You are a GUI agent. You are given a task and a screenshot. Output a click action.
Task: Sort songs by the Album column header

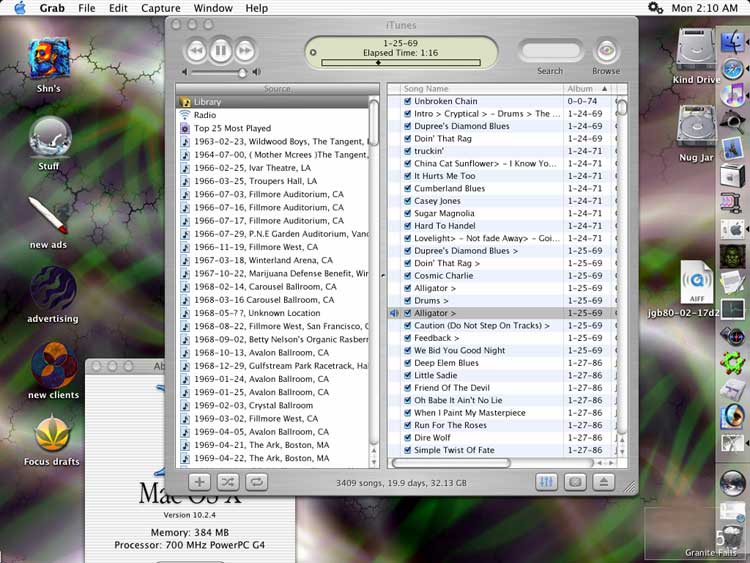(x=588, y=88)
